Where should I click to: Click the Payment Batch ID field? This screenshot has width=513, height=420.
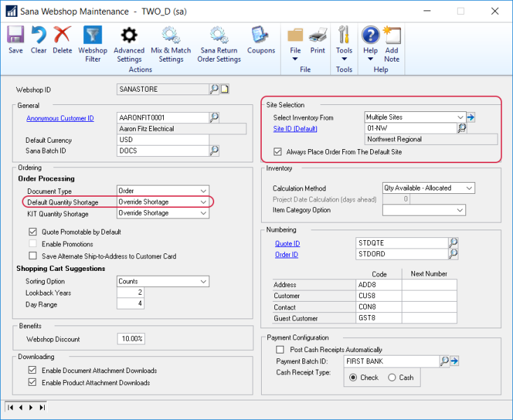(x=392, y=361)
